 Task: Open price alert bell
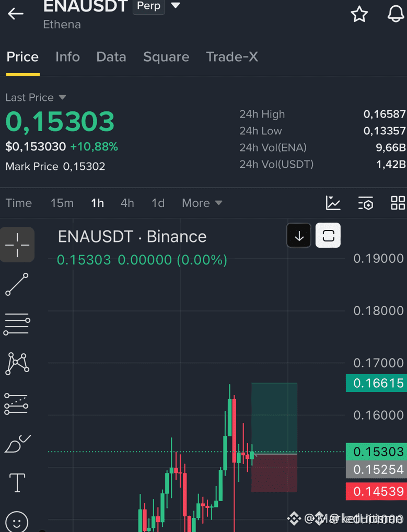[x=396, y=14]
